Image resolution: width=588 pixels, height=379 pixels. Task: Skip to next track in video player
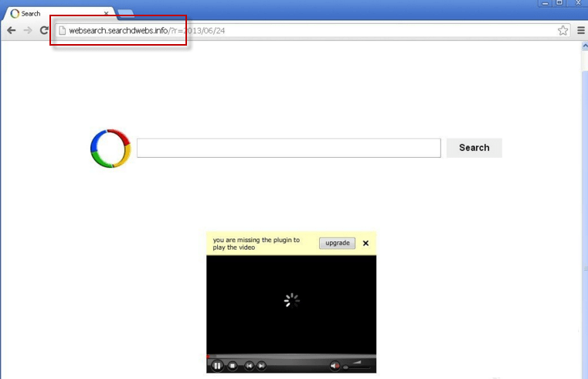point(261,366)
